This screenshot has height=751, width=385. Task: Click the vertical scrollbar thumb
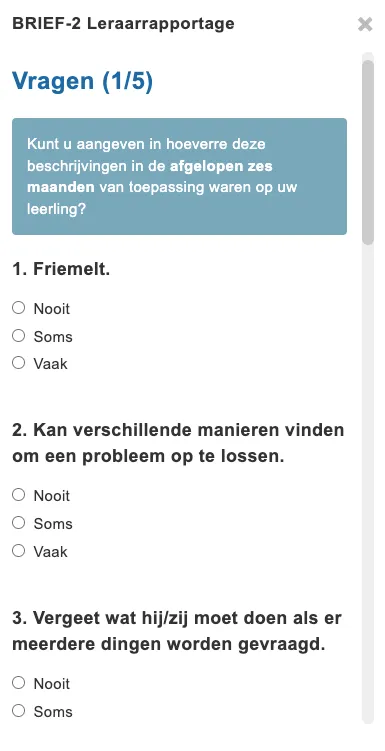368,152
